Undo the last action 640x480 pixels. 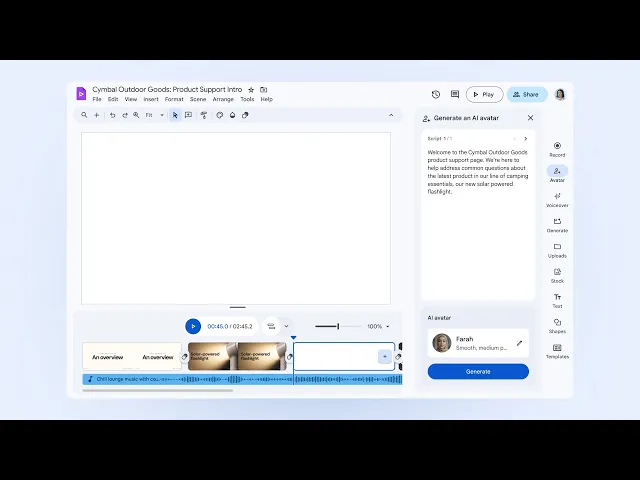[112, 115]
